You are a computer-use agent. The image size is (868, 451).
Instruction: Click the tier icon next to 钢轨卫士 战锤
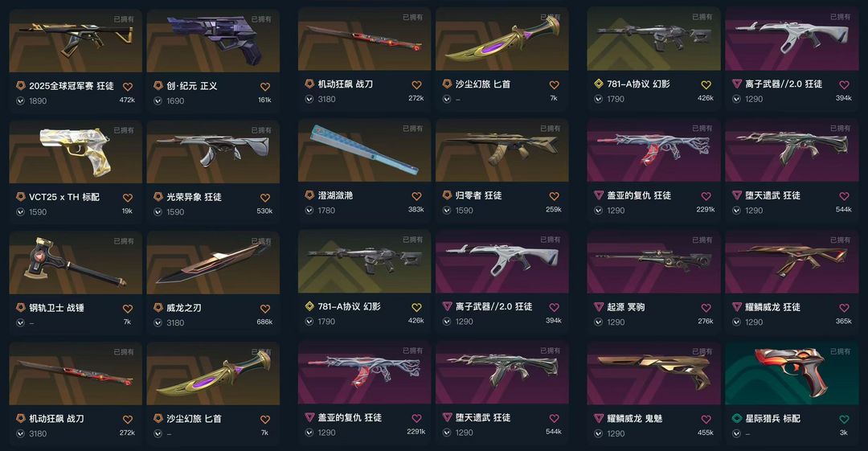pos(20,307)
